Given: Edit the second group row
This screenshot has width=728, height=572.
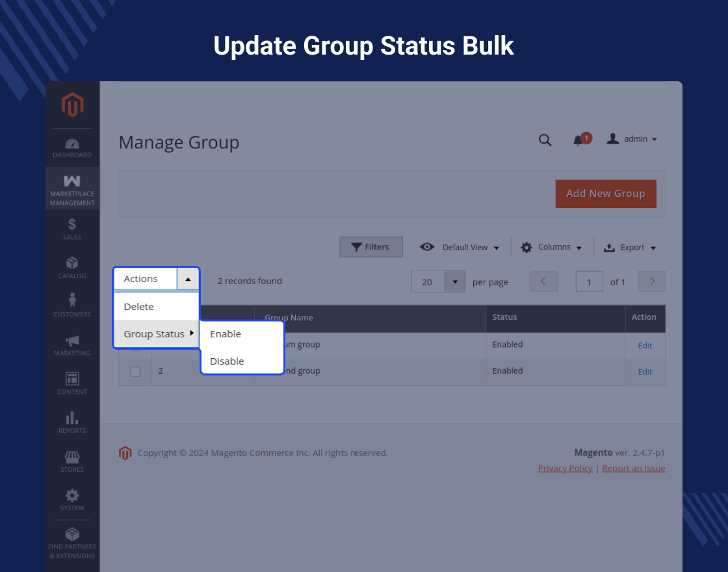Looking at the screenshot, I should [x=645, y=371].
